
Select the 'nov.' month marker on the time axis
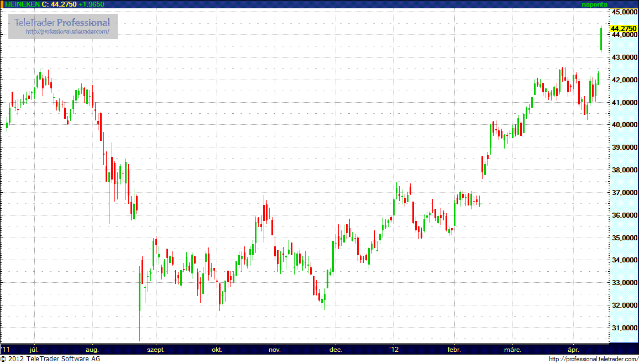[274, 350]
